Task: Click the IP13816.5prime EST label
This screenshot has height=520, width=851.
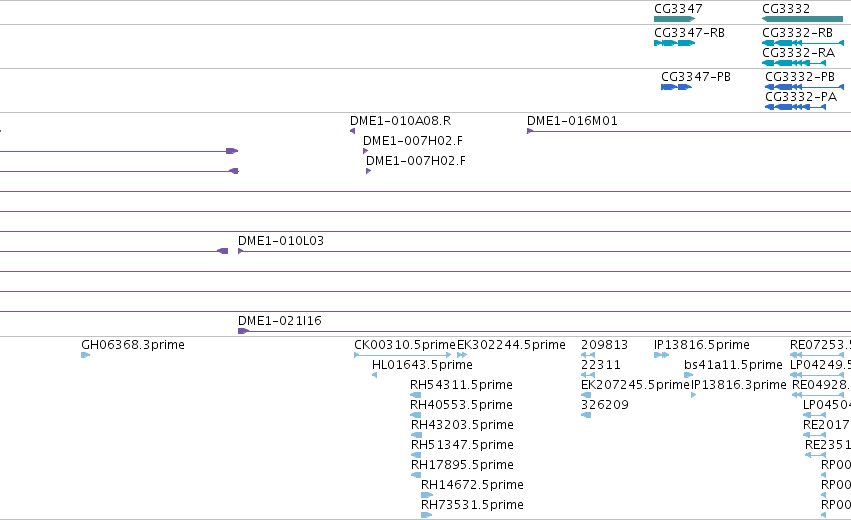Action: point(702,345)
